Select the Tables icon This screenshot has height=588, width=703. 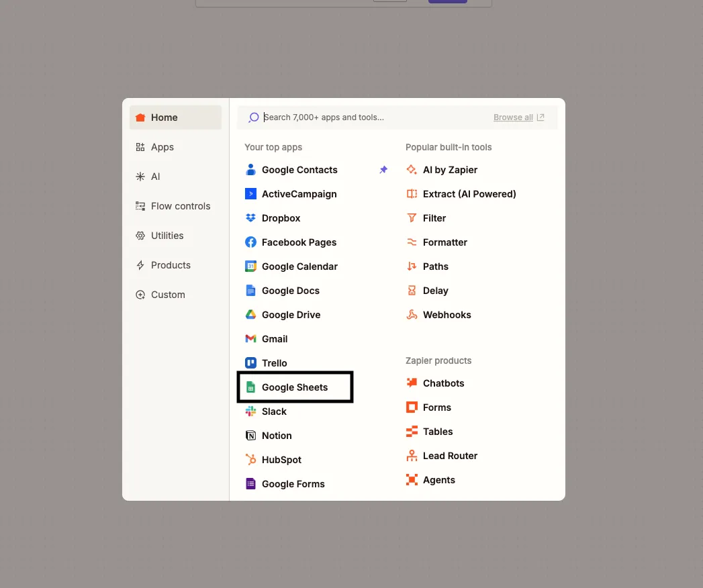[x=412, y=432]
